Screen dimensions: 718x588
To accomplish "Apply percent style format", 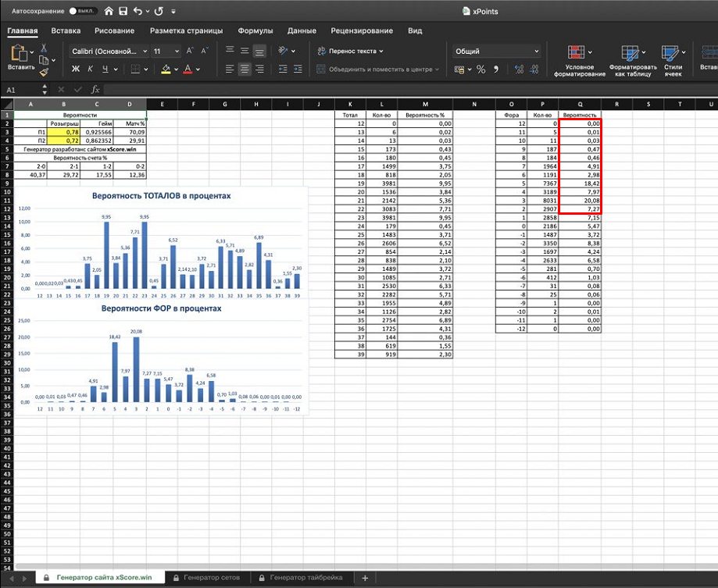I will [480, 69].
